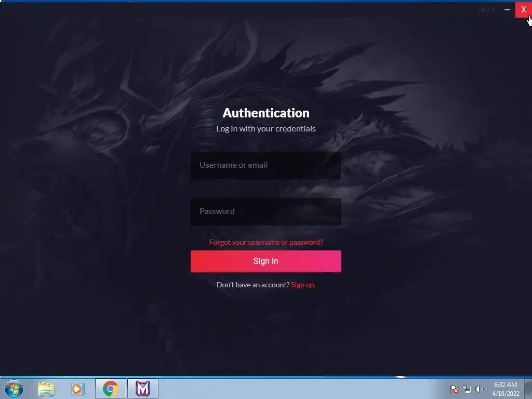Image resolution: width=532 pixels, height=399 pixels.
Task: Open the Action Center flag tray icon
Action: [x=455, y=389]
